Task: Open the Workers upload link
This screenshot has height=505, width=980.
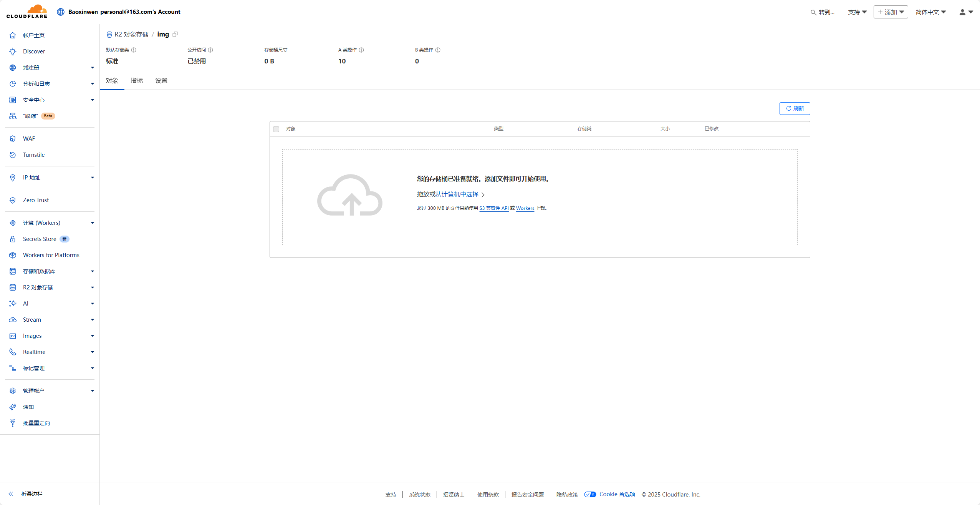Action: pyautogui.click(x=525, y=208)
